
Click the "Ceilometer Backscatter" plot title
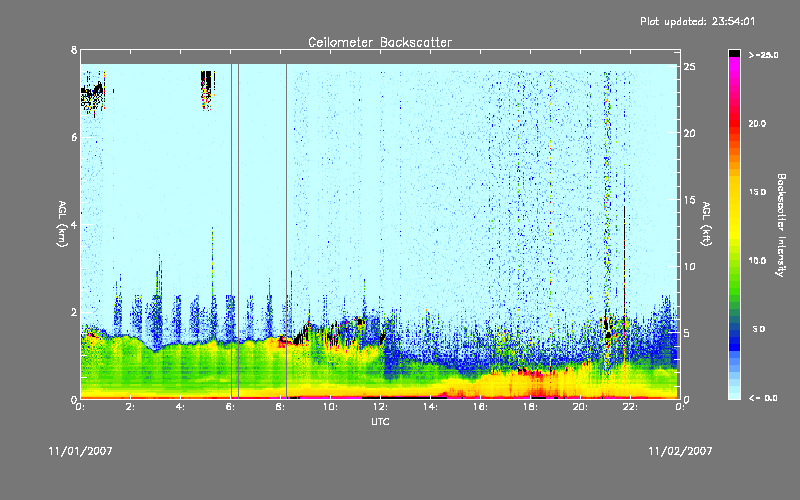pos(380,42)
